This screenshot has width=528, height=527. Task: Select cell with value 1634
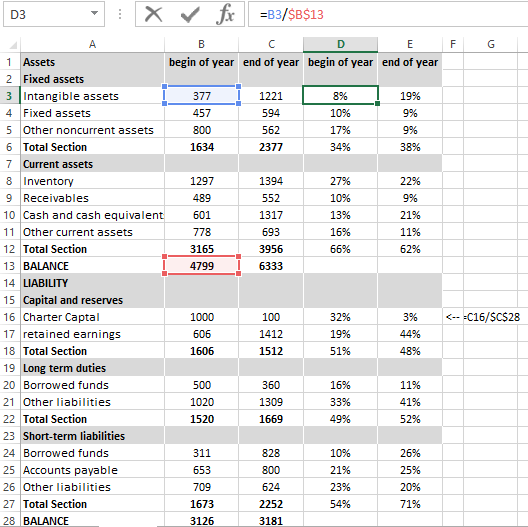(201, 147)
